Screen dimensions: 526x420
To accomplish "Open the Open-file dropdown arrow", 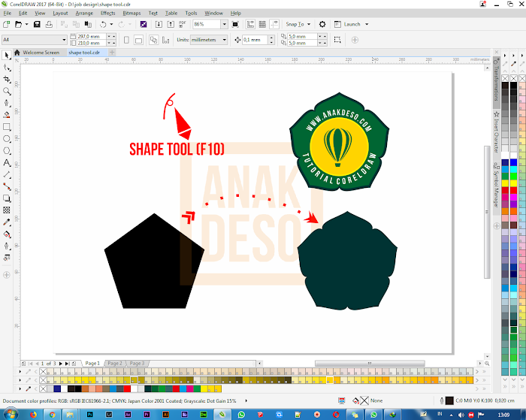I will pos(26,24).
